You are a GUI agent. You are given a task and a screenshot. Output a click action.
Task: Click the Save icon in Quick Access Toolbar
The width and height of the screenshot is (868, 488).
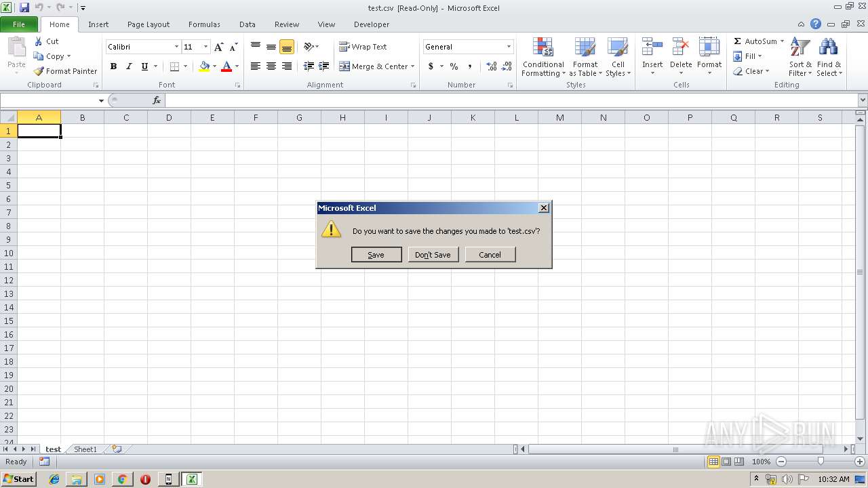[x=24, y=7]
